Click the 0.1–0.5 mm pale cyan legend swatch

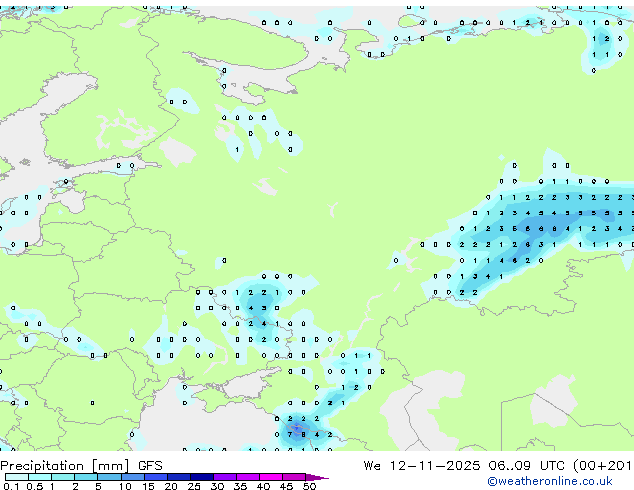click(17, 477)
